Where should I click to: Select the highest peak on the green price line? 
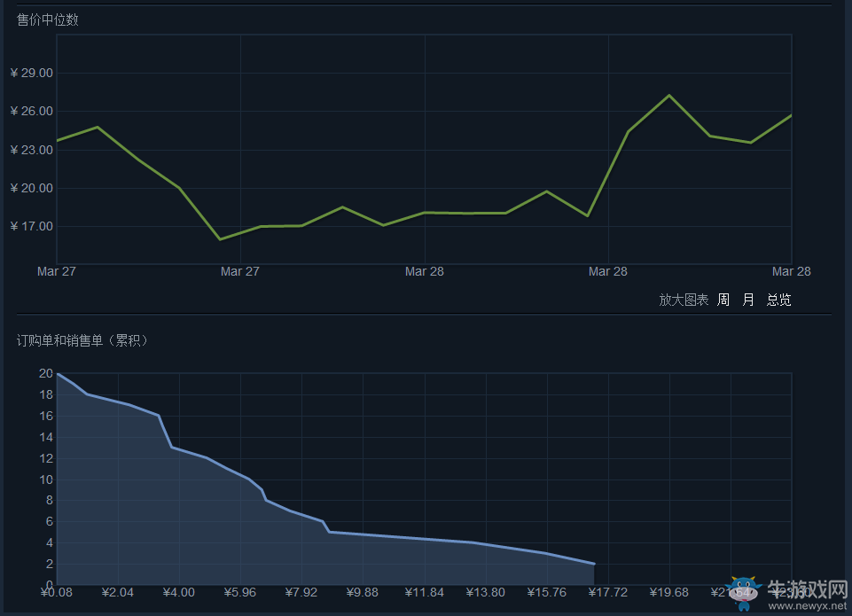(x=669, y=96)
